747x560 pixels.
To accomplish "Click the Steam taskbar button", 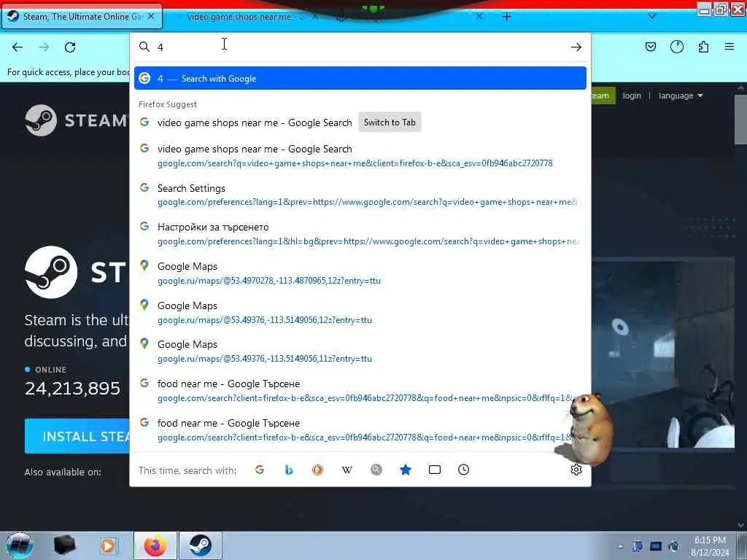I will 201,545.
